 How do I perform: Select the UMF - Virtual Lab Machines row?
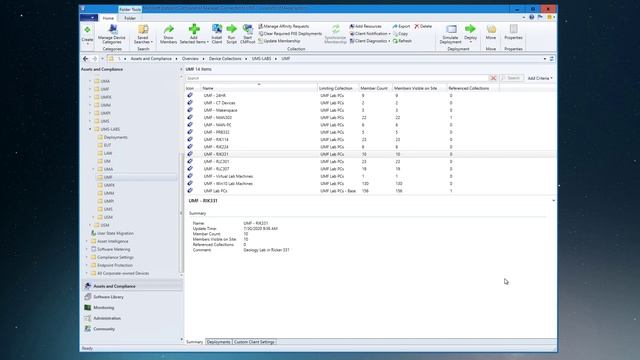tap(370, 176)
